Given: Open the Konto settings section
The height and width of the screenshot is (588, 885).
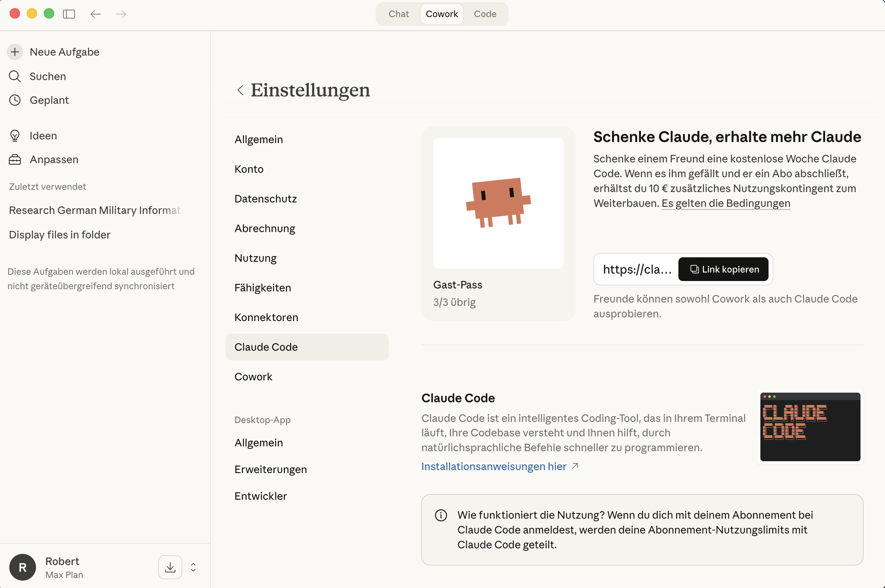Looking at the screenshot, I should click(x=249, y=169).
